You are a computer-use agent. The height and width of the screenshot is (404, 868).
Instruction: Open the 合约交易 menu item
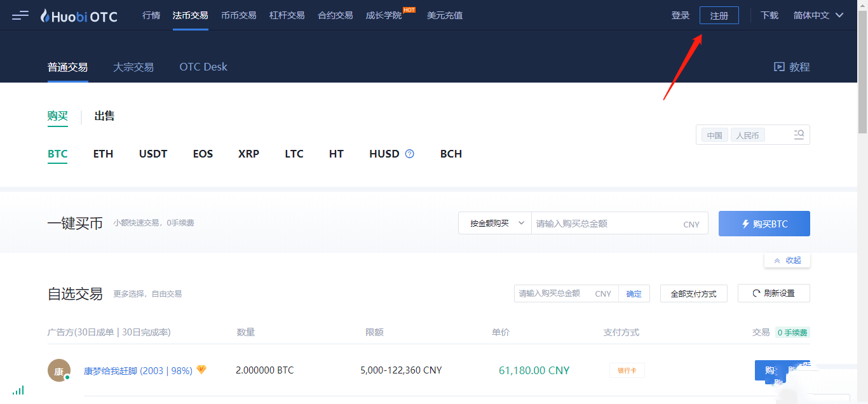336,15
